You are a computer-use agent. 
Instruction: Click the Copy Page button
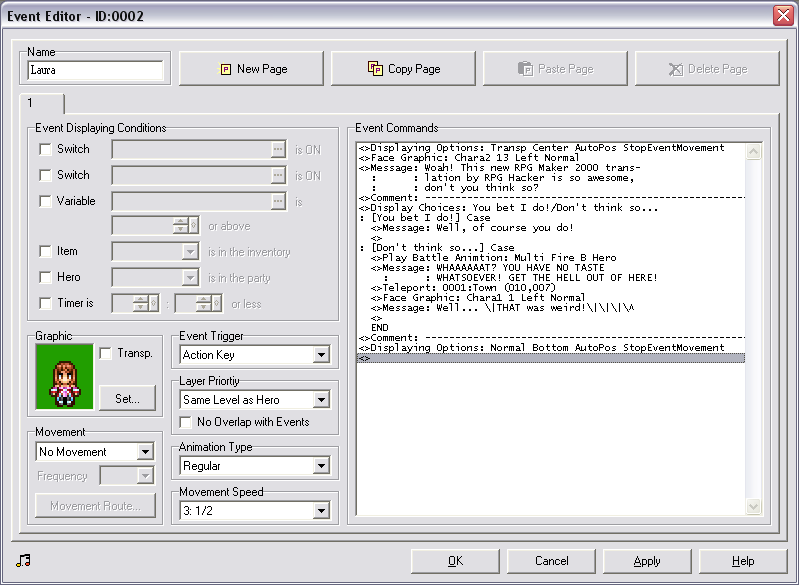point(404,69)
